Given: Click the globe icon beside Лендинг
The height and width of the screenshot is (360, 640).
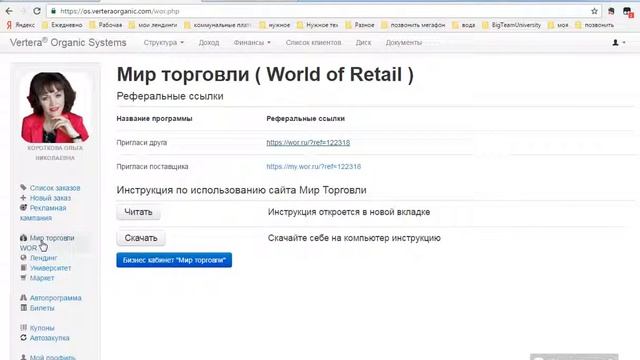Looking at the screenshot, I should [23, 258].
